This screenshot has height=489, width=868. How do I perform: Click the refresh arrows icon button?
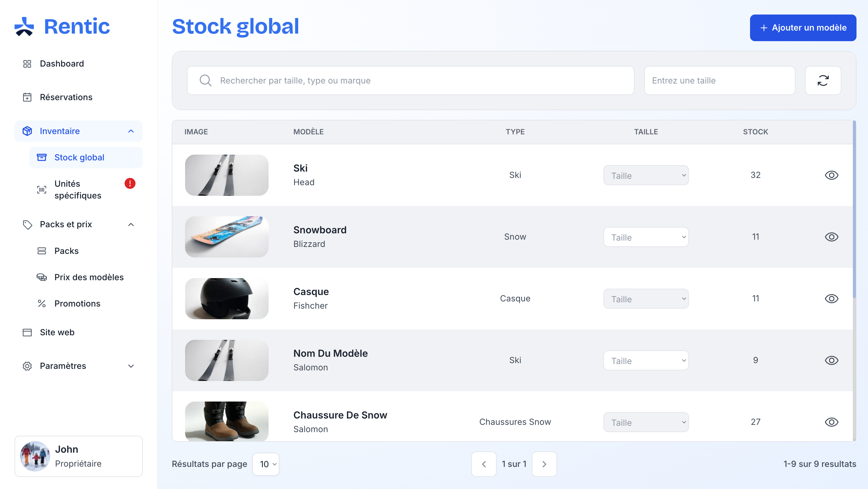click(x=823, y=80)
